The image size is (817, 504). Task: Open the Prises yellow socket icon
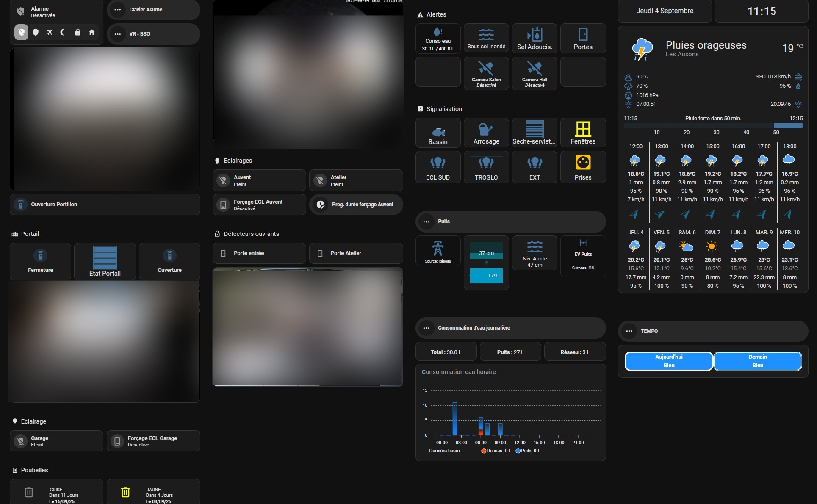click(x=583, y=163)
